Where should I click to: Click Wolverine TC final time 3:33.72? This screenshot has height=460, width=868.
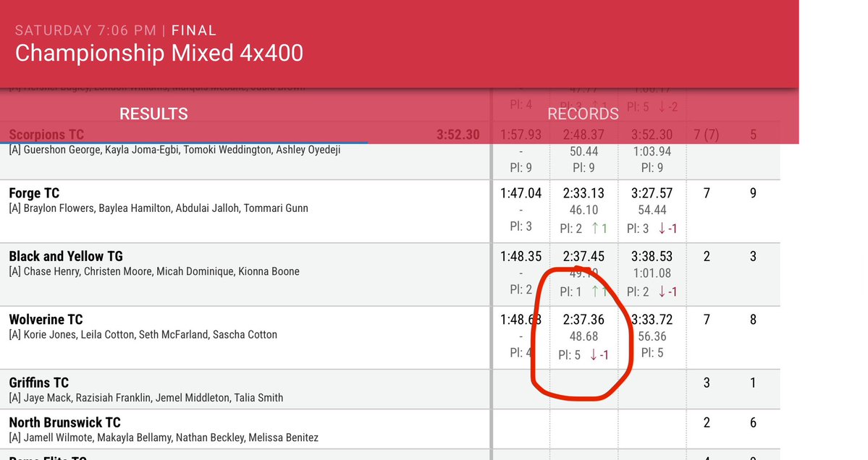(x=652, y=319)
